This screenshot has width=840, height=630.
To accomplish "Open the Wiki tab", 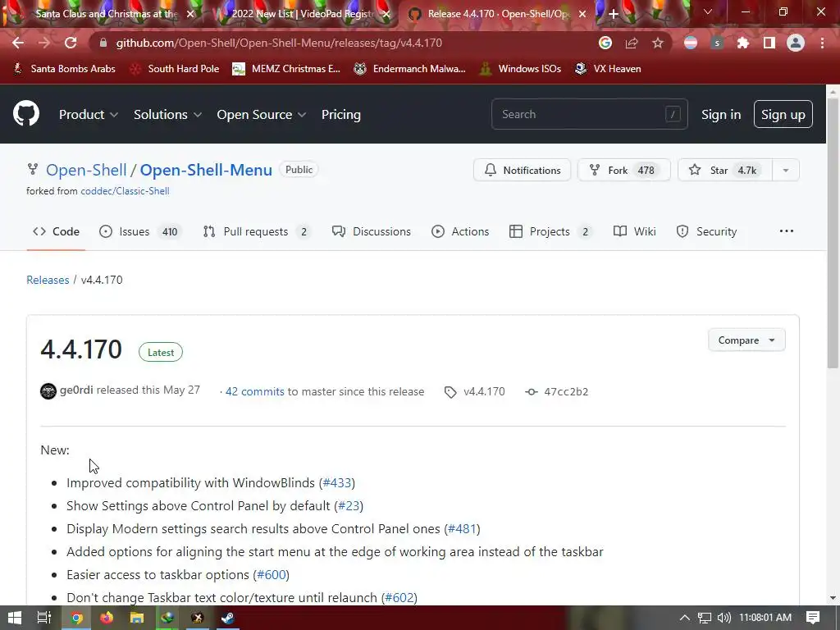I will point(635,231).
